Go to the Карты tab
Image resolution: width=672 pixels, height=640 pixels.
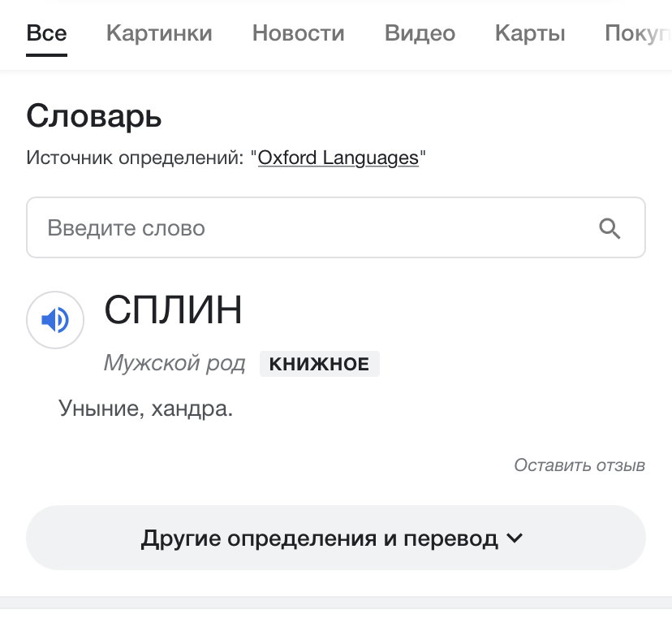click(x=530, y=33)
